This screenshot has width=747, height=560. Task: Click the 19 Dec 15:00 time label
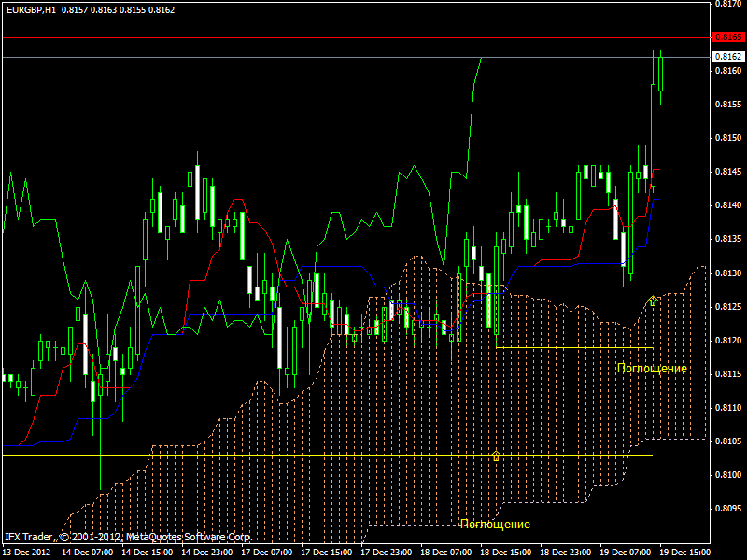click(685, 553)
